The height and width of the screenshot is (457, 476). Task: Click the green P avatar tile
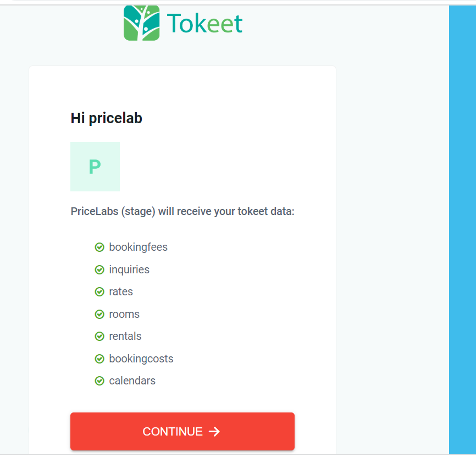(x=95, y=167)
